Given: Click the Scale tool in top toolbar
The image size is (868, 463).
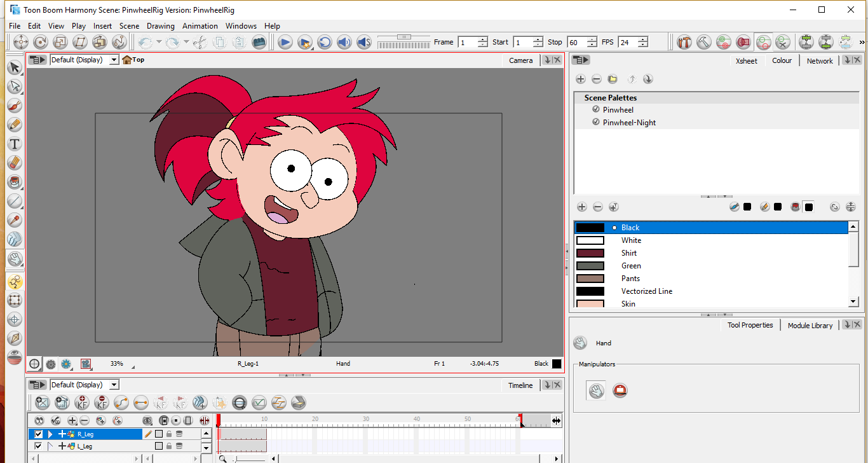Looking at the screenshot, I should pyautogui.click(x=60, y=42).
